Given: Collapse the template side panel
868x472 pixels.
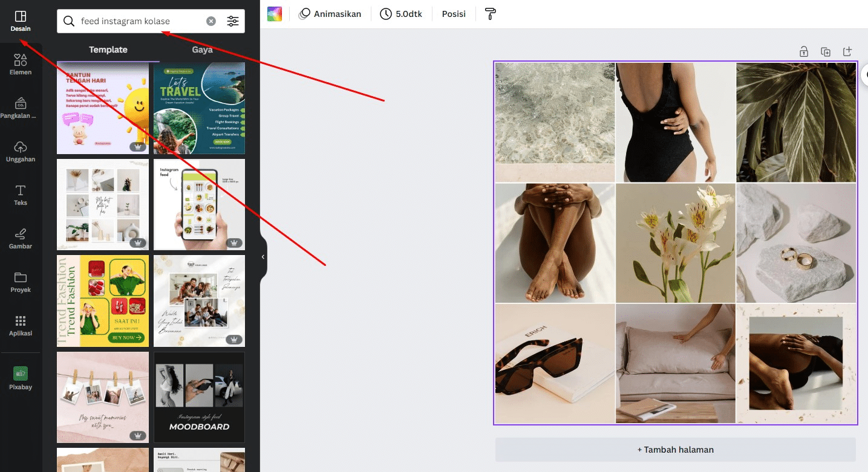Looking at the screenshot, I should (263, 256).
